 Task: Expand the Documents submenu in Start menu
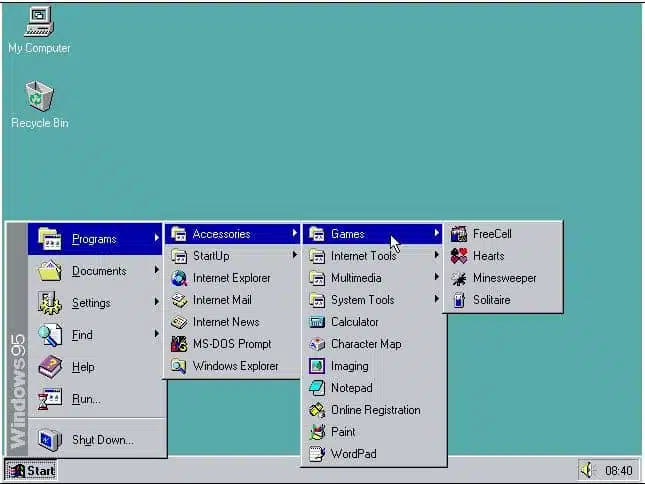point(98,271)
